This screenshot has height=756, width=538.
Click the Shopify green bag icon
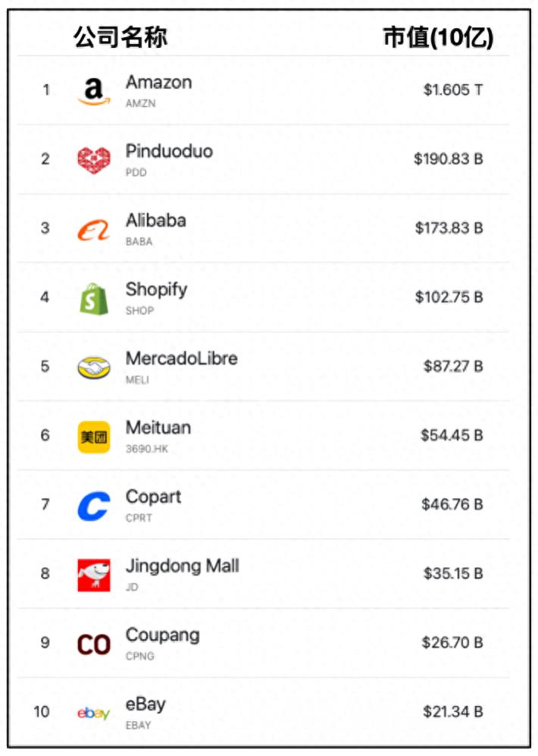(93, 298)
